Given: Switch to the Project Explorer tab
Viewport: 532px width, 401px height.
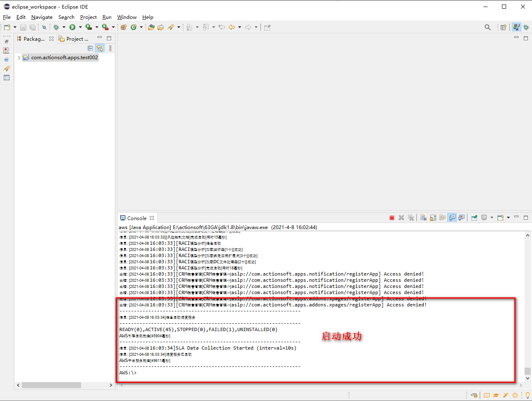Looking at the screenshot, I should [74, 39].
